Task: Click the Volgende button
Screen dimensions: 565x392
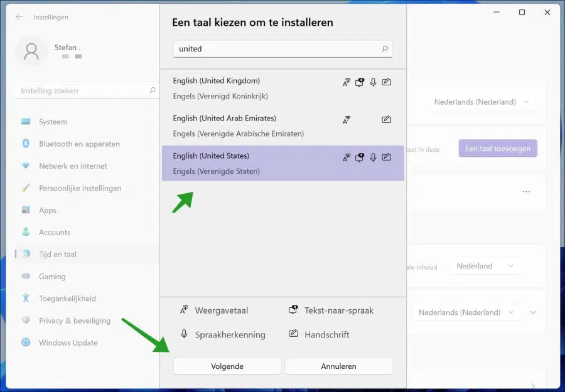Action: pos(227,366)
